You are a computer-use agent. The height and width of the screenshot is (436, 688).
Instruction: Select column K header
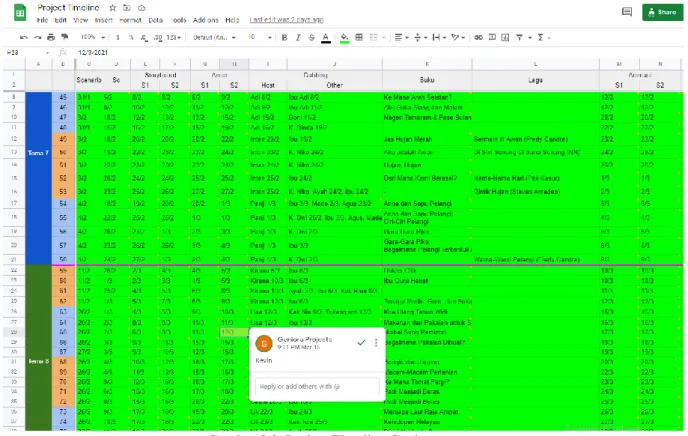[x=427, y=64]
